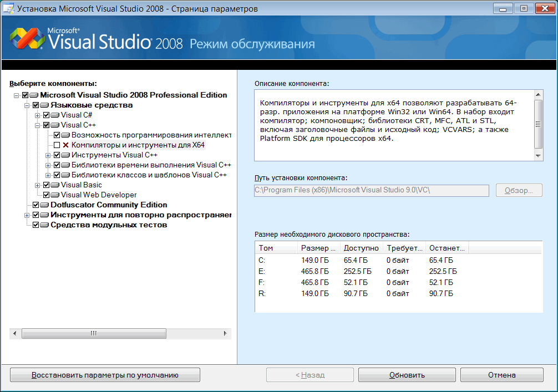Click the description box vertical scroll thumb
Screen dimensions: 558x392
(x=538, y=124)
